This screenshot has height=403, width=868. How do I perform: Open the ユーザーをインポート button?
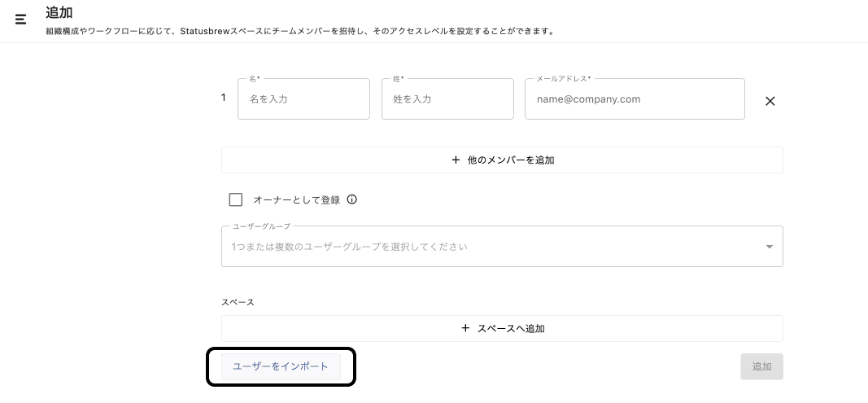tap(281, 366)
